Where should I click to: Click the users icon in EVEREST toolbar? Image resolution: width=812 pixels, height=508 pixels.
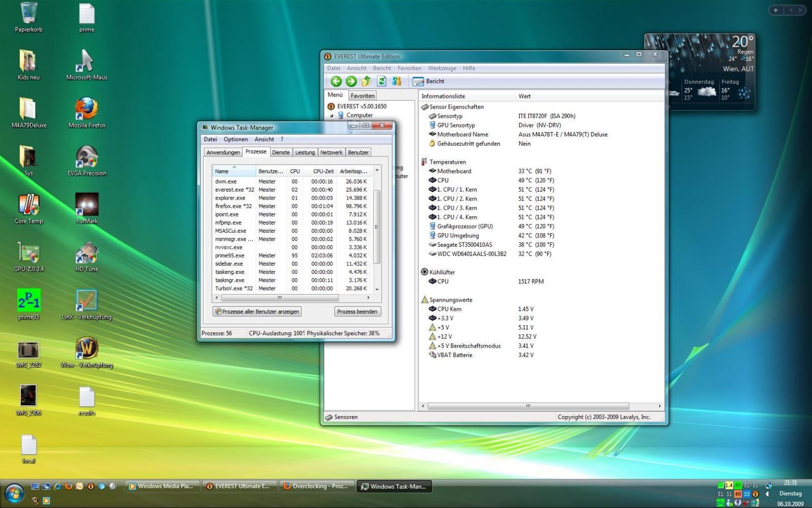click(397, 81)
